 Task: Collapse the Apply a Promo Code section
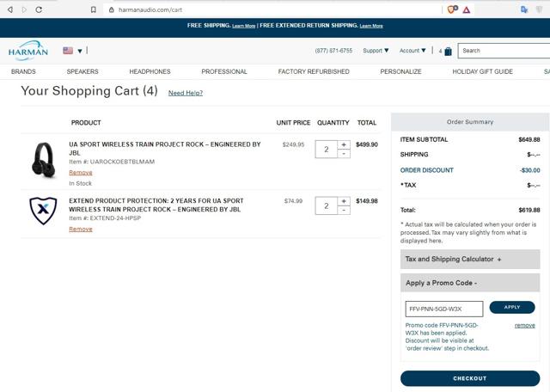point(470,283)
